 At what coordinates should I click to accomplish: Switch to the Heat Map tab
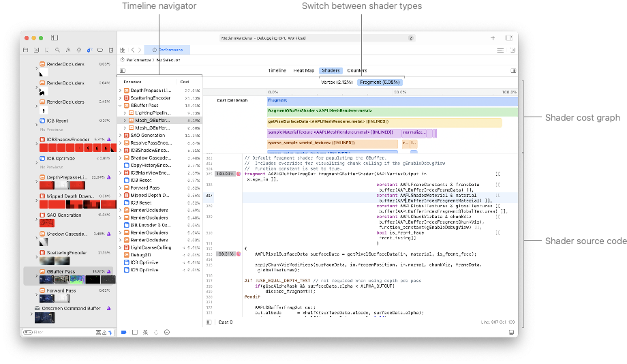(x=303, y=70)
